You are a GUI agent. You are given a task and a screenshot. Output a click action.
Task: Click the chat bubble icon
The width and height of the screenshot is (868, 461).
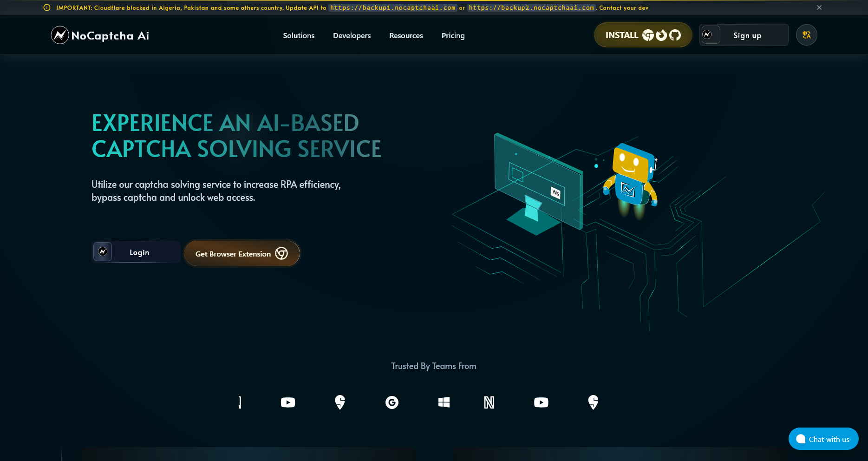[x=801, y=439]
